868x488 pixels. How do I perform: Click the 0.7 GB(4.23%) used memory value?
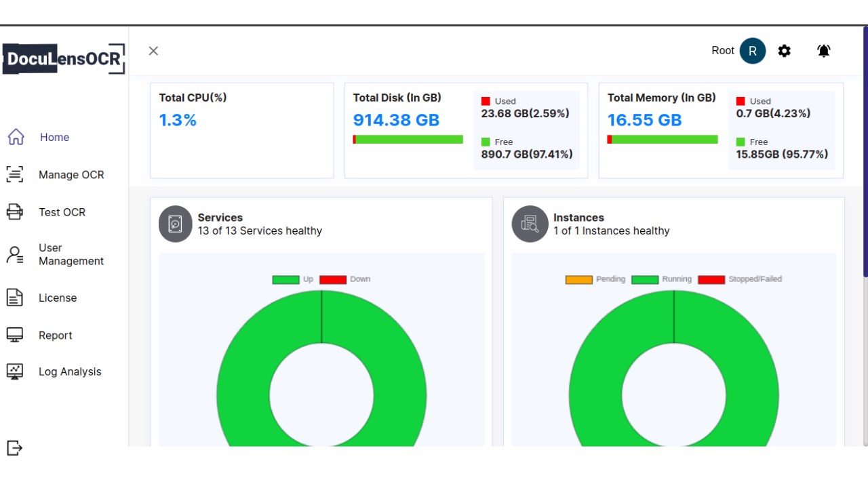[x=773, y=113]
